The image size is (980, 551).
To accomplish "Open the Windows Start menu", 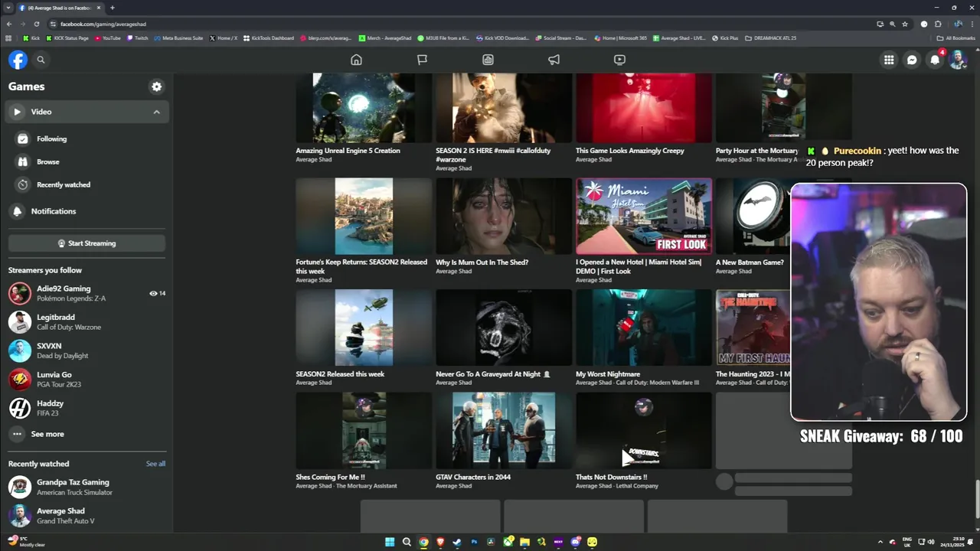I will pyautogui.click(x=390, y=543).
